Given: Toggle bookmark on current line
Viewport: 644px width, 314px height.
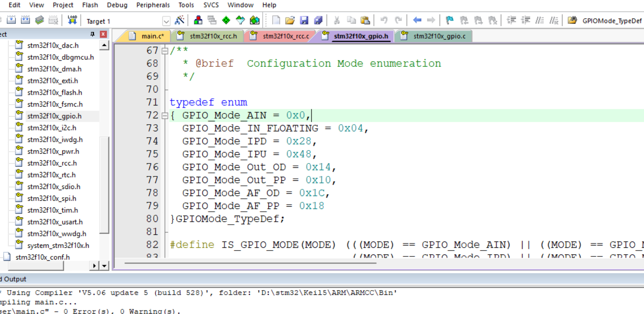Looking at the screenshot, I should click(x=450, y=20).
